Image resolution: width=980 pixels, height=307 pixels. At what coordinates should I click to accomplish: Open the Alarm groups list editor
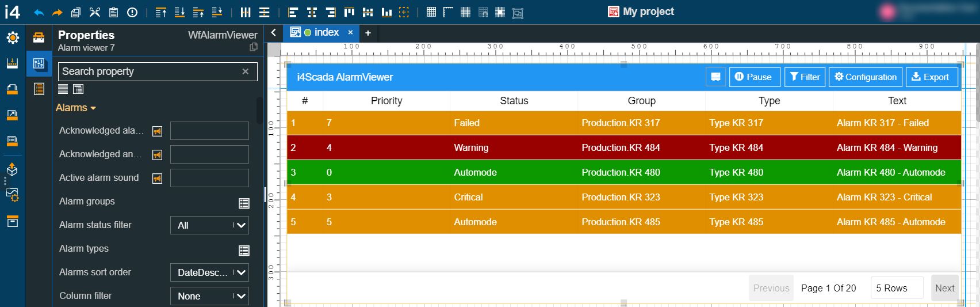coord(244,203)
